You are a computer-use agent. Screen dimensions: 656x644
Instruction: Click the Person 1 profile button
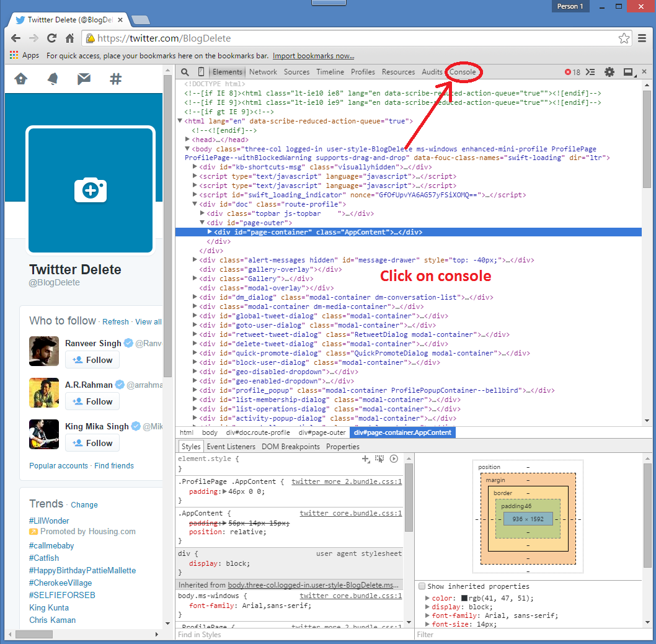pyautogui.click(x=570, y=6)
